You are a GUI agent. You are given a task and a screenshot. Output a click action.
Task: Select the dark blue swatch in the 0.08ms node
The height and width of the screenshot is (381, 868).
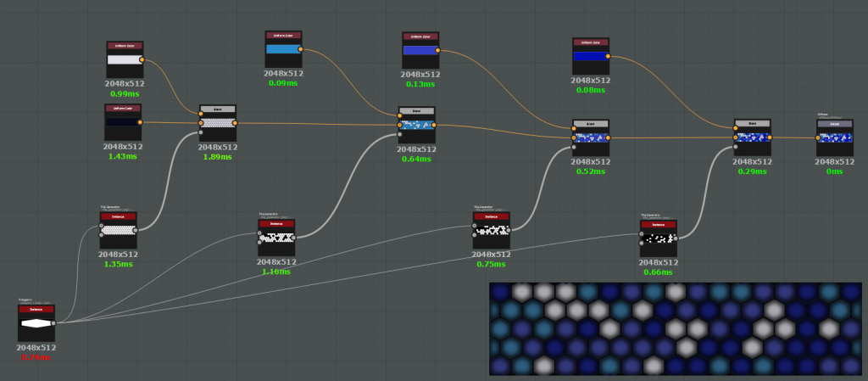pyautogui.click(x=591, y=57)
